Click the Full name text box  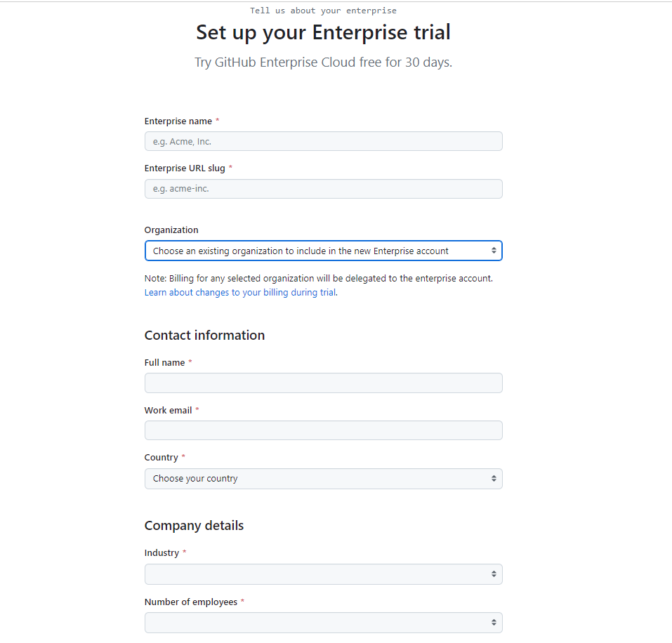[323, 383]
